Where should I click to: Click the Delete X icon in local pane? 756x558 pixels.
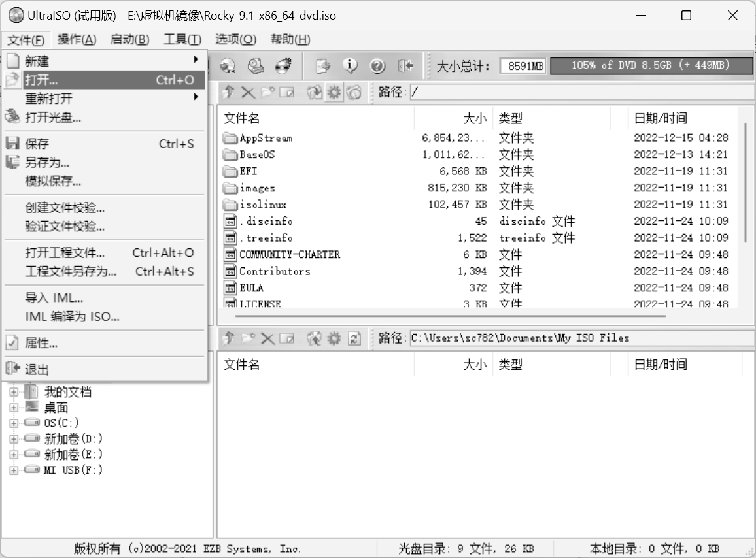(x=267, y=338)
